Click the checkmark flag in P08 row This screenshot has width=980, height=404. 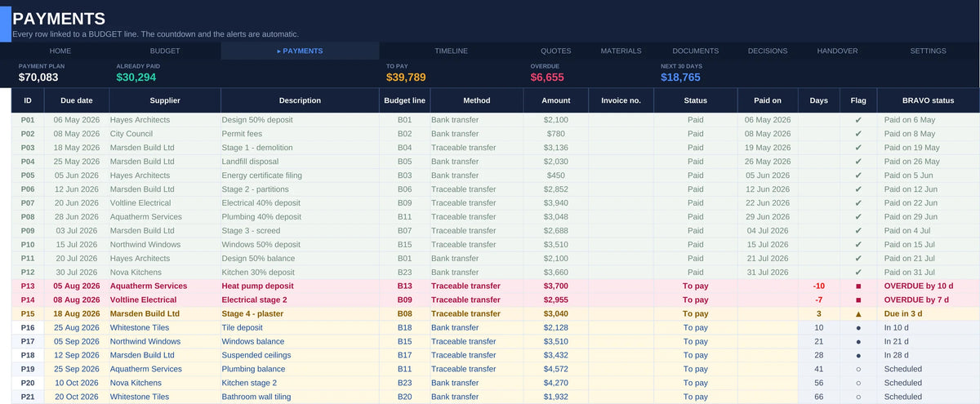point(858,217)
